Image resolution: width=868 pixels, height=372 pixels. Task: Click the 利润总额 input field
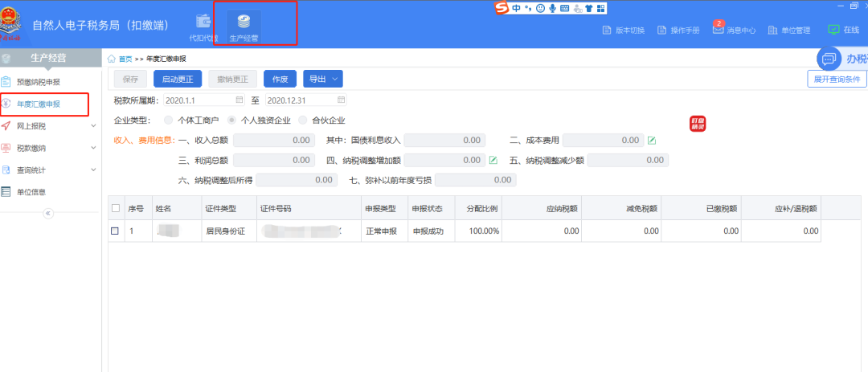[x=274, y=161]
